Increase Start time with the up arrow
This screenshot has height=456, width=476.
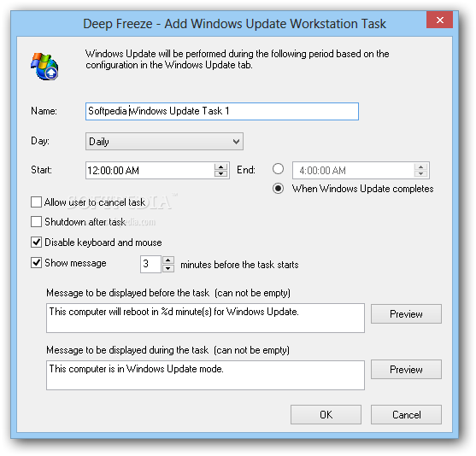(221, 167)
